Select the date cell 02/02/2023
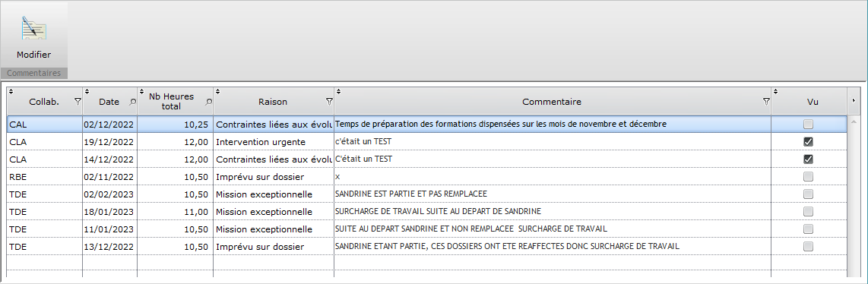 110,194
